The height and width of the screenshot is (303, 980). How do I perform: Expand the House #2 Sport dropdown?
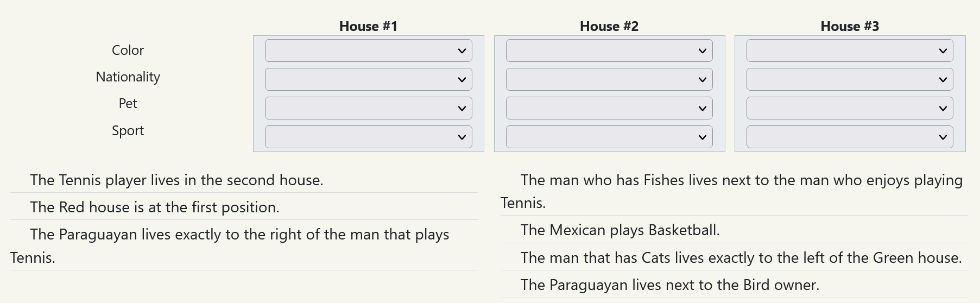(x=609, y=137)
